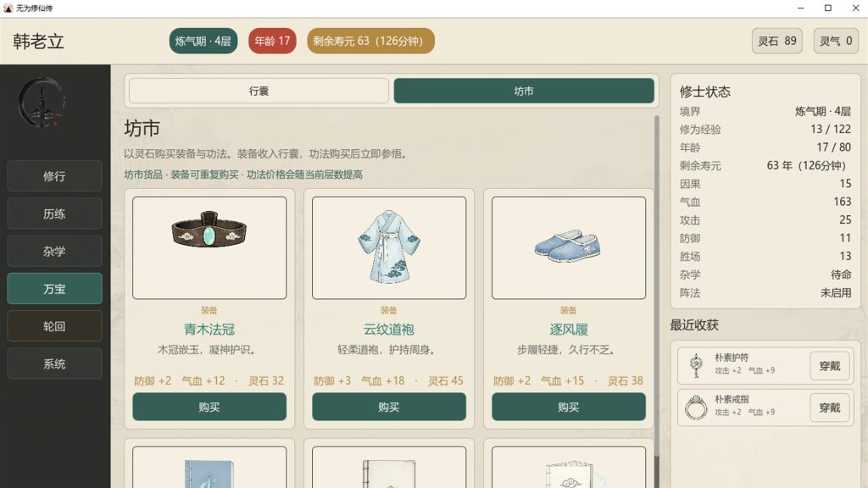Minimize the game window
This screenshot has height=488, width=868.
[x=800, y=8]
